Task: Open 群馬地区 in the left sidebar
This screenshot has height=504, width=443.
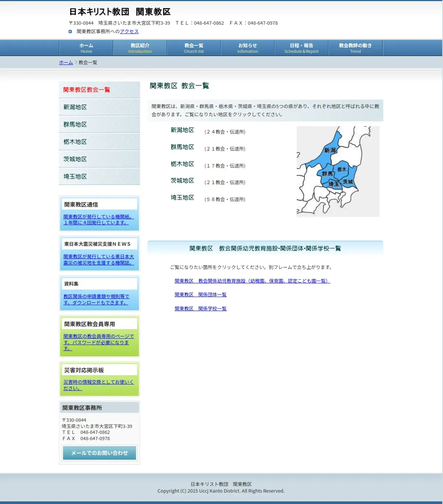Action: (100, 124)
